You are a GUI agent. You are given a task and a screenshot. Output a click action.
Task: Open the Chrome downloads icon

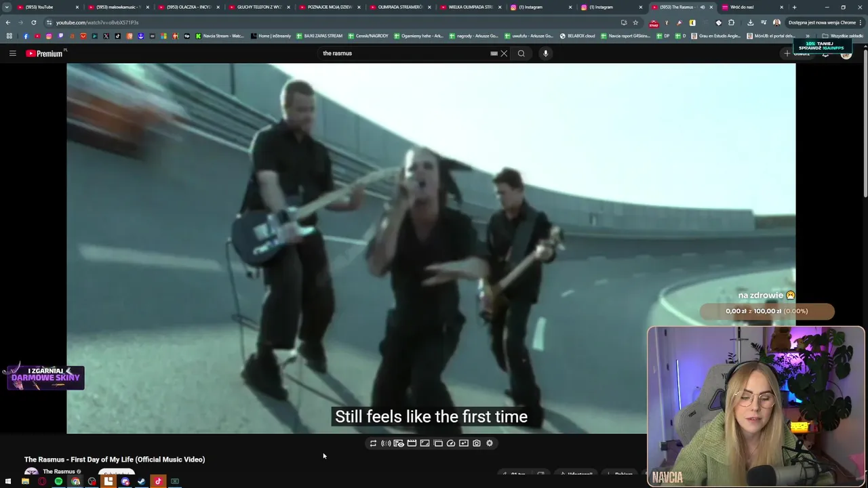tap(750, 22)
